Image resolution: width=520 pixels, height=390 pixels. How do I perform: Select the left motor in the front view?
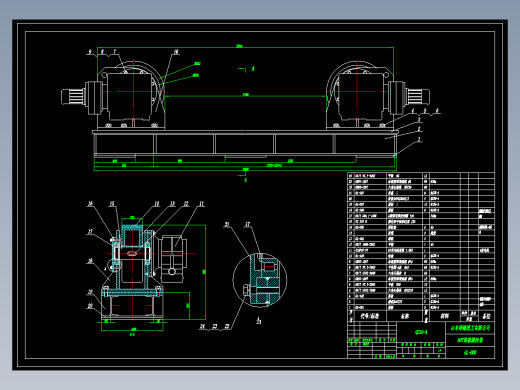point(73,97)
